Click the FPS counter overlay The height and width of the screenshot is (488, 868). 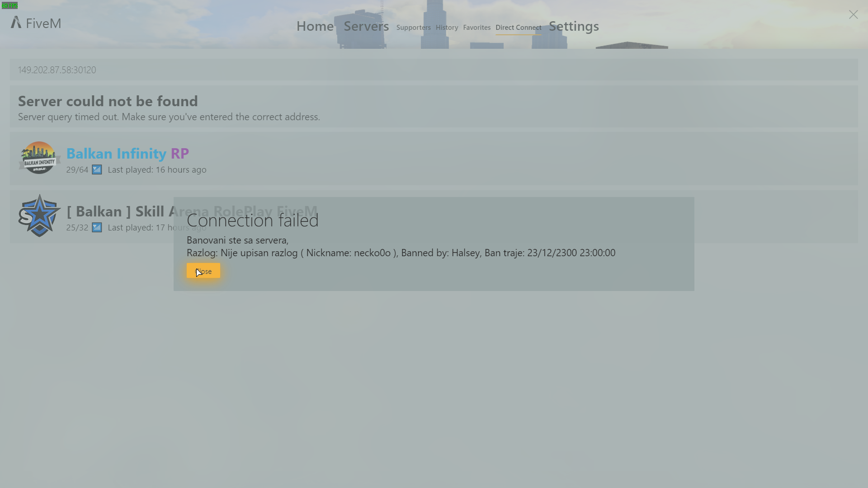pyautogui.click(x=9, y=5)
